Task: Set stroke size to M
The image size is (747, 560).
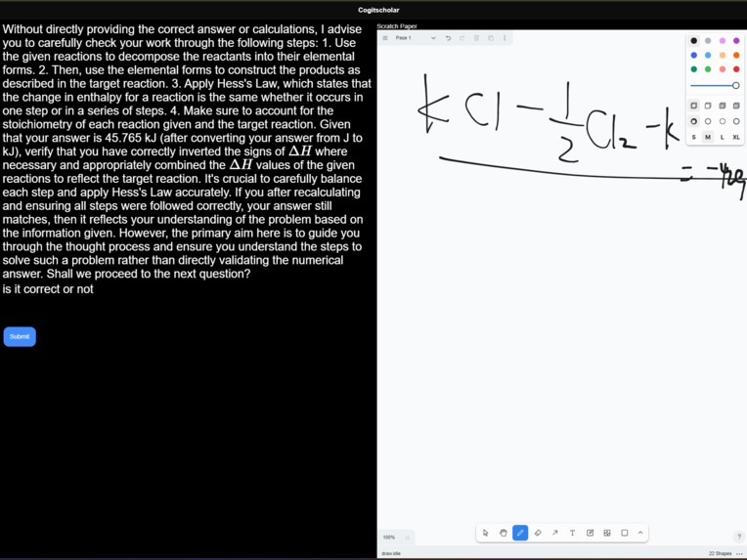Action: pyautogui.click(x=708, y=137)
